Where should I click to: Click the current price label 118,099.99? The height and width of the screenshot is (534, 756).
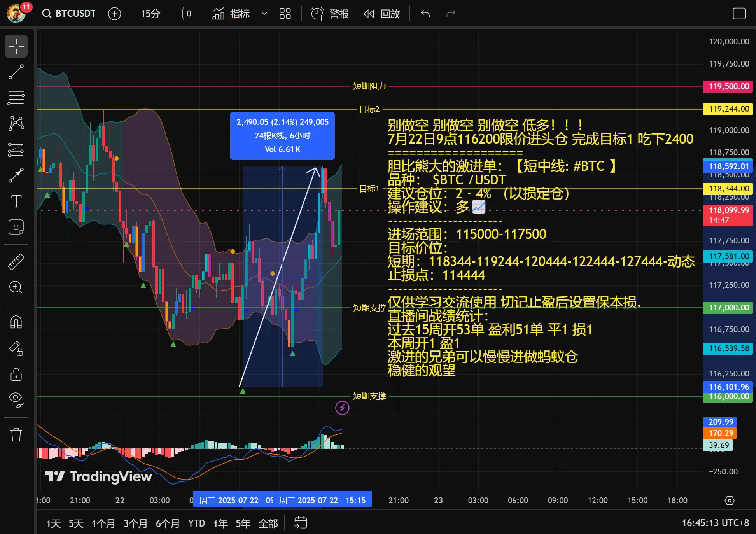click(728, 215)
